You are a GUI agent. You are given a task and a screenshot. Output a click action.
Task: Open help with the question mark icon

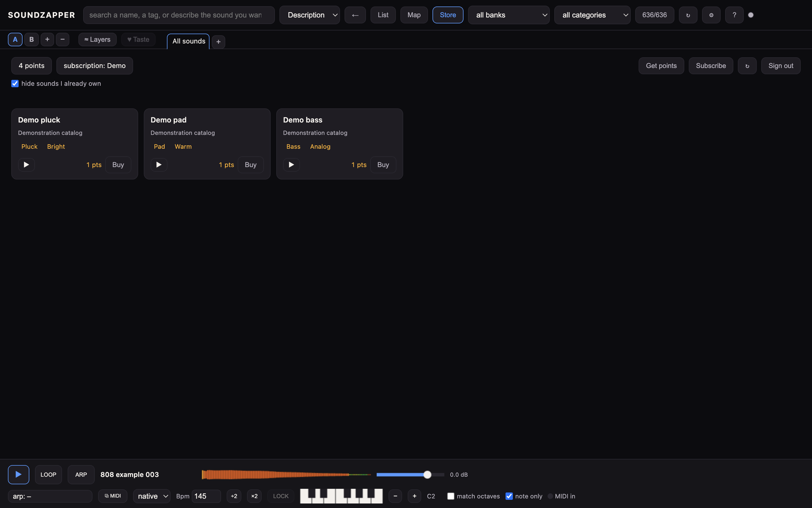point(734,15)
